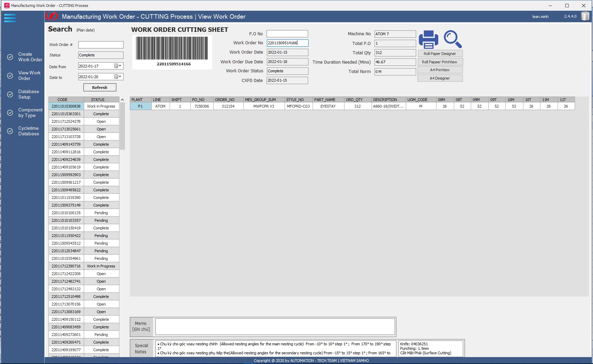Open Component by Type section
Viewport: 593px width, 364px height.
(30, 113)
